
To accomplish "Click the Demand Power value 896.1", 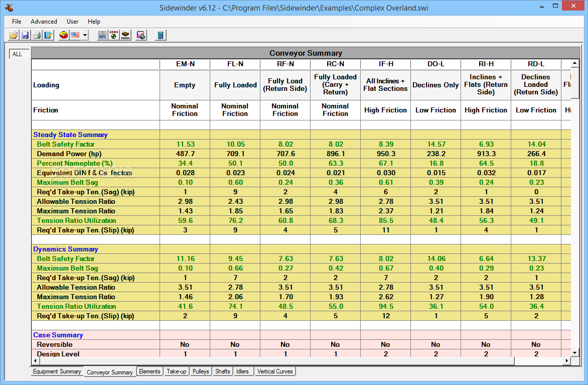I will 336,154.
